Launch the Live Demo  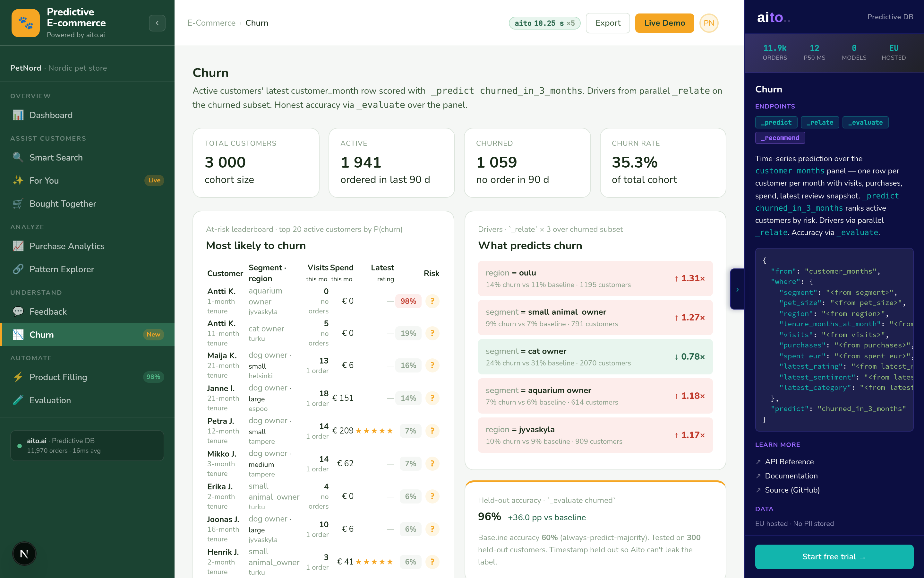[x=664, y=23]
